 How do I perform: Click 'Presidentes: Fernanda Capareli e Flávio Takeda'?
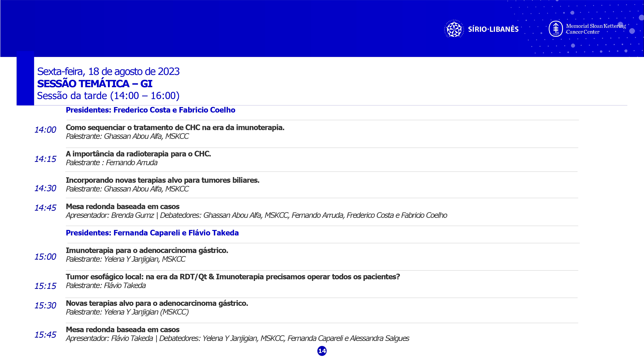(x=152, y=233)
